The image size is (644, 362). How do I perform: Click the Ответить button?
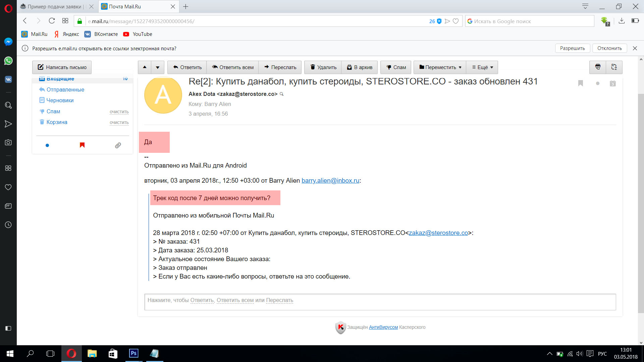click(187, 67)
